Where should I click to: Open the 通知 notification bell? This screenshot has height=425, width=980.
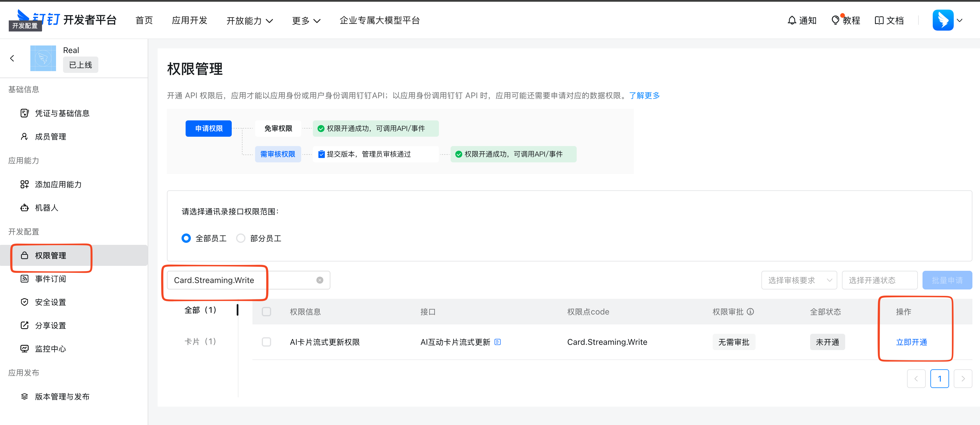click(x=802, y=20)
